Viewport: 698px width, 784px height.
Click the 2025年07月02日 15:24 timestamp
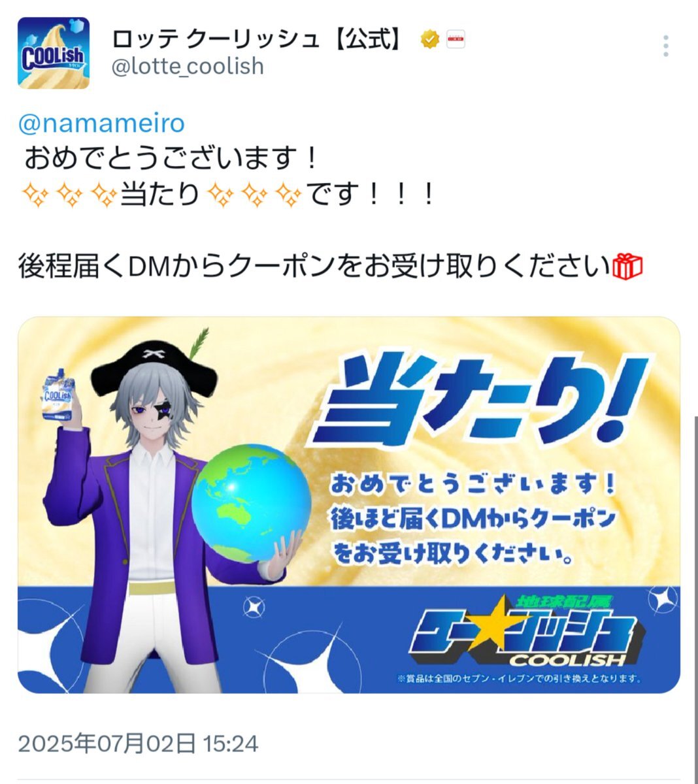click(x=138, y=743)
